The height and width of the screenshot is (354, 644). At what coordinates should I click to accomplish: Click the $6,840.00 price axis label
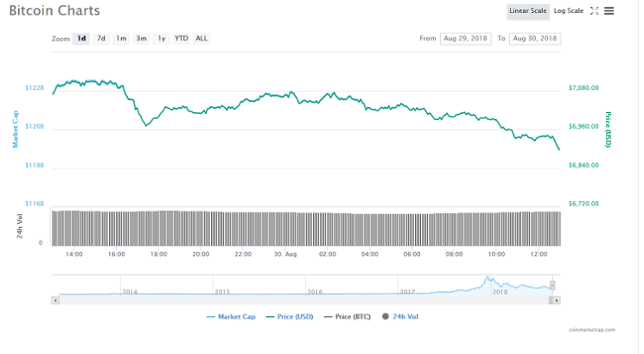pyautogui.click(x=583, y=165)
